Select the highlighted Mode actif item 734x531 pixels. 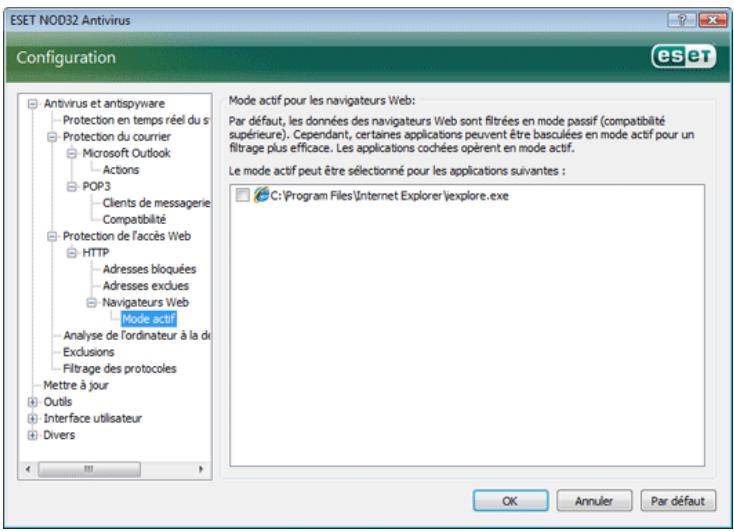(x=149, y=319)
